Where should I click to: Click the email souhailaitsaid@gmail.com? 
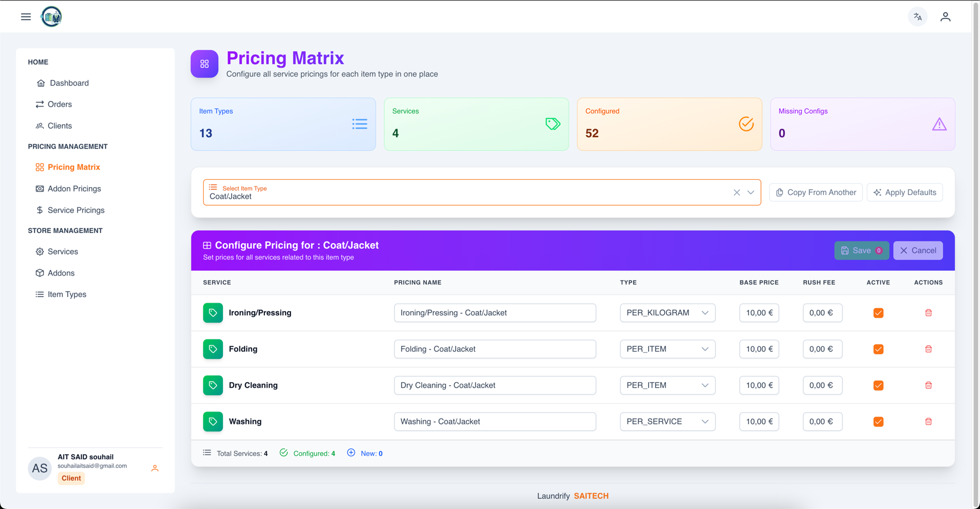pos(92,466)
